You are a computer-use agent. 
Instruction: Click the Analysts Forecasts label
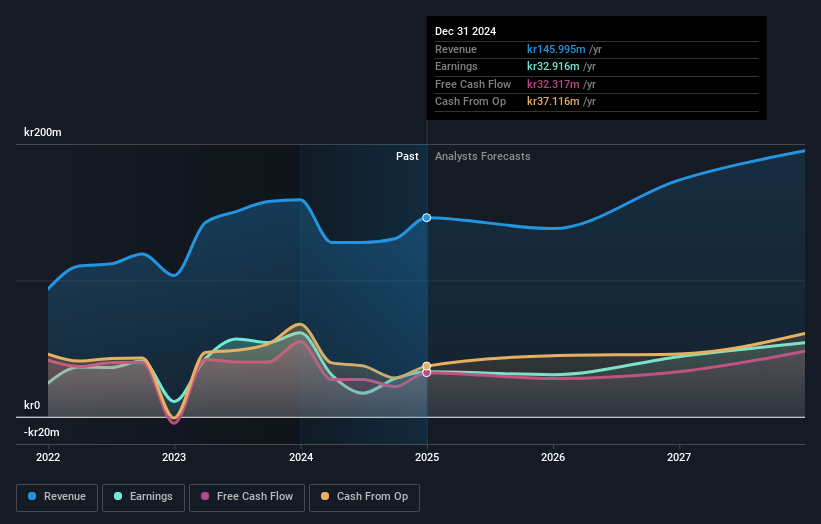tap(483, 156)
